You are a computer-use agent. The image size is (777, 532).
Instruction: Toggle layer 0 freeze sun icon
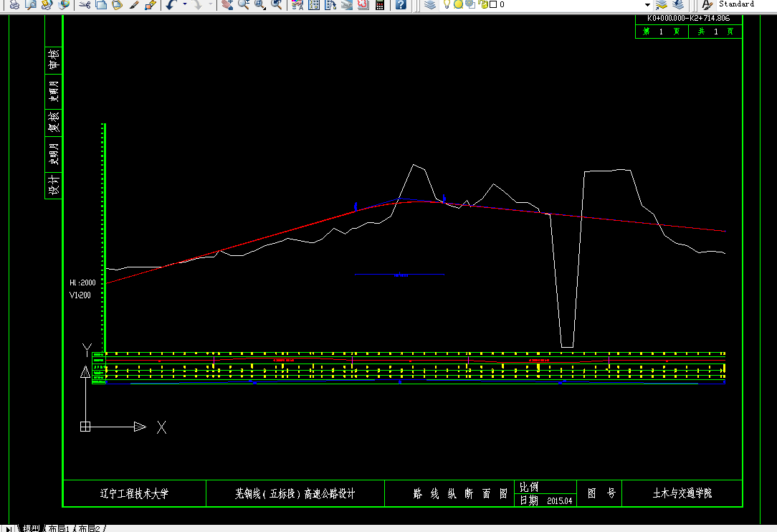[458, 4]
